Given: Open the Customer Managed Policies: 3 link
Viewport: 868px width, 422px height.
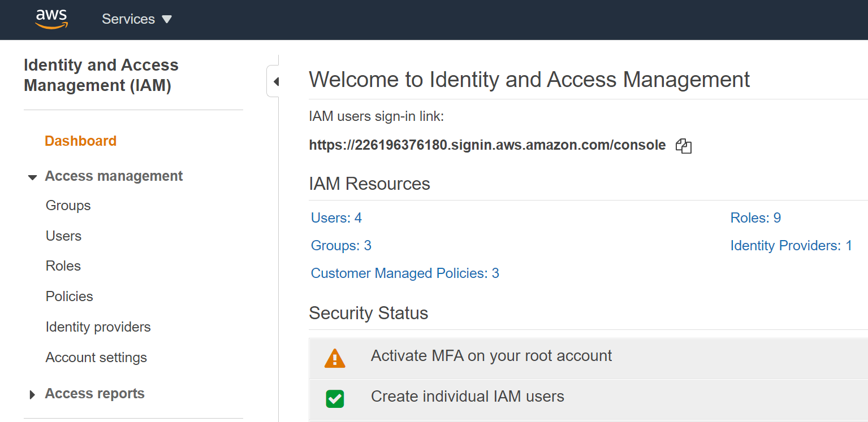Looking at the screenshot, I should click(404, 273).
